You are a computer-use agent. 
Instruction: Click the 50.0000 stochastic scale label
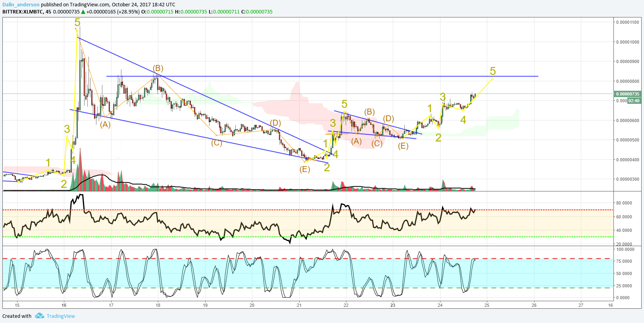click(x=624, y=273)
